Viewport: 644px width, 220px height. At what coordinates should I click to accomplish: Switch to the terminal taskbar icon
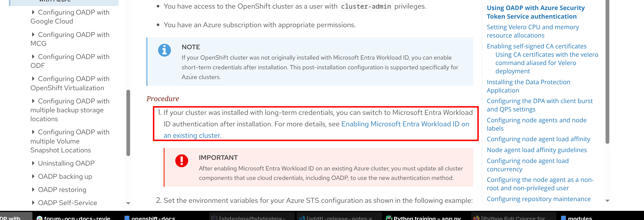(214, 218)
